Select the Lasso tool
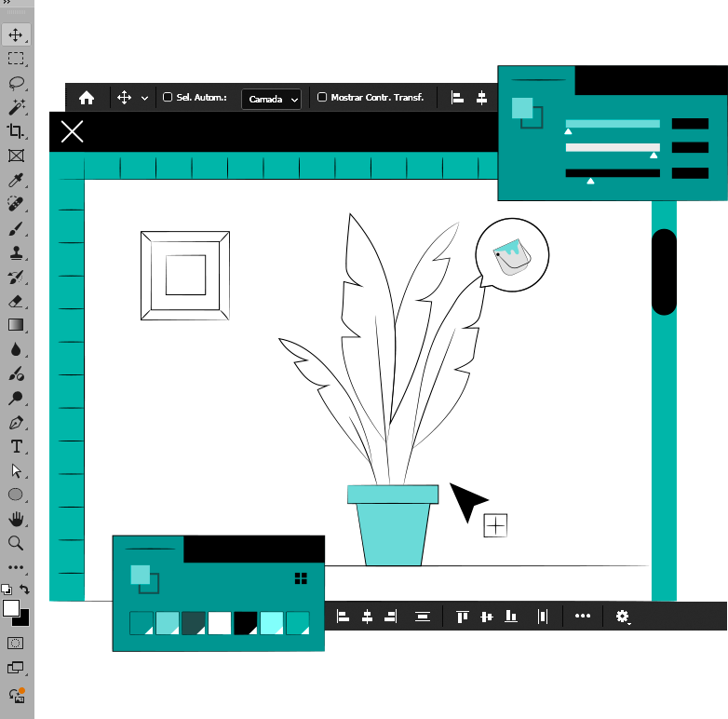The image size is (728, 719). click(17, 83)
